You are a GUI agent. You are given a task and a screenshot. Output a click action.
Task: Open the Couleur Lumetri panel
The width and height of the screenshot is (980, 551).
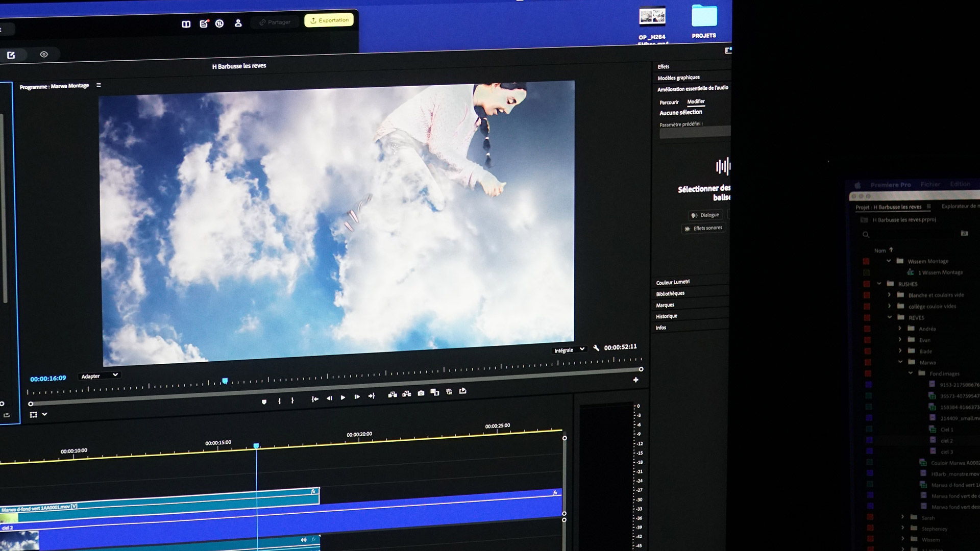point(673,282)
